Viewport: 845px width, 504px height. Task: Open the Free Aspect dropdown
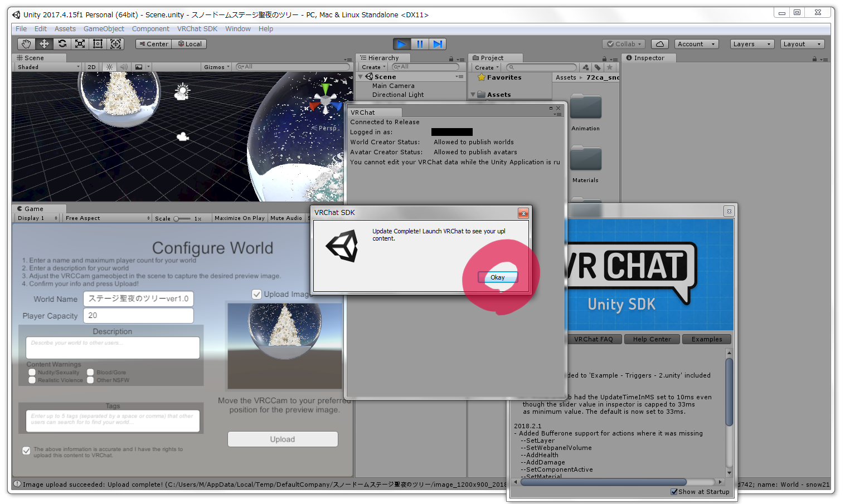point(107,218)
